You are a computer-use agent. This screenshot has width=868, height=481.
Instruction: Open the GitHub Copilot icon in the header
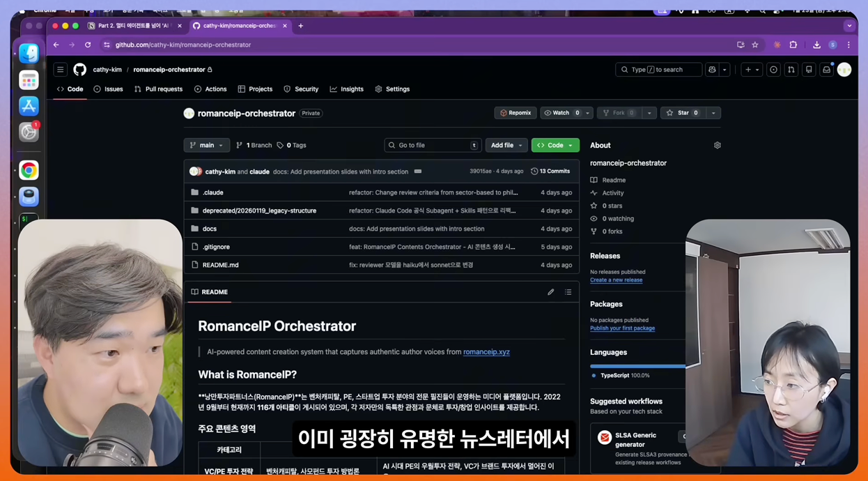point(712,69)
